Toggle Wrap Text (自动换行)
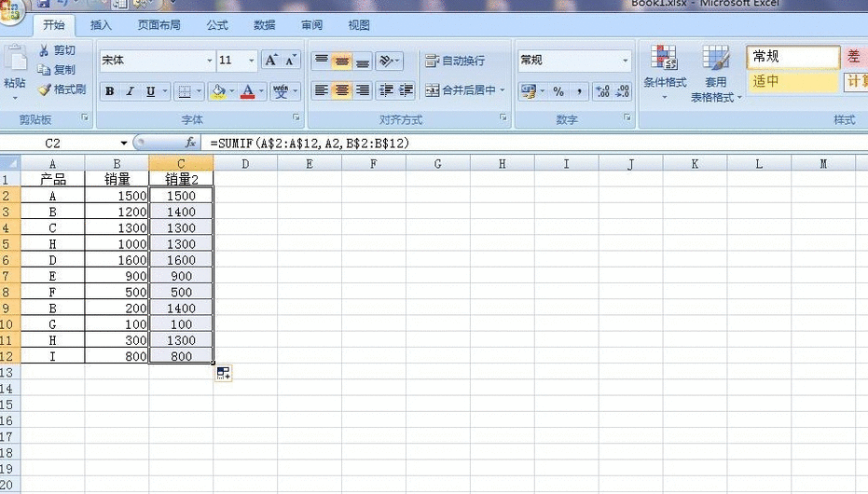 tap(455, 61)
